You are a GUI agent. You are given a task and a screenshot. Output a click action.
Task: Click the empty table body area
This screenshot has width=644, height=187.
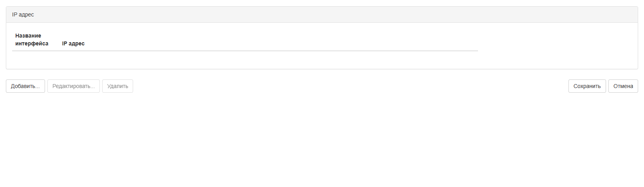245,59
